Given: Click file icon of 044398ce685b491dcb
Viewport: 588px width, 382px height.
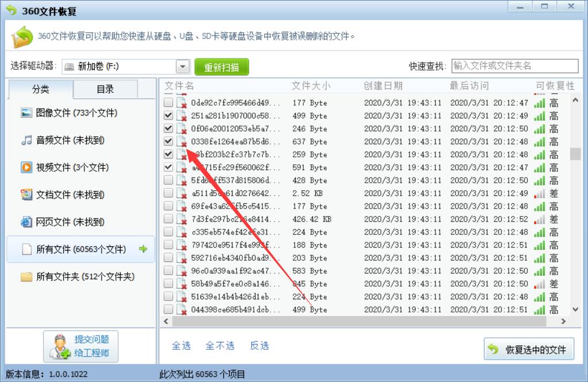Looking at the screenshot, I should pos(181,310).
